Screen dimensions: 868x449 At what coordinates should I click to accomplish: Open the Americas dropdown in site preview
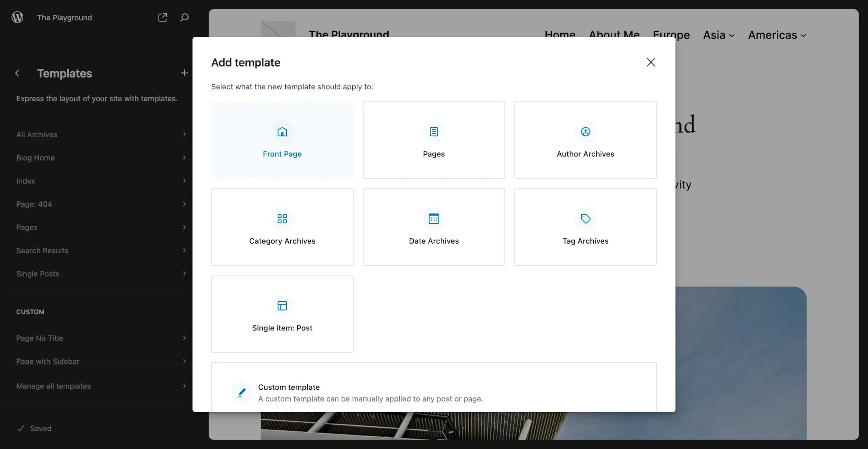point(777,35)
